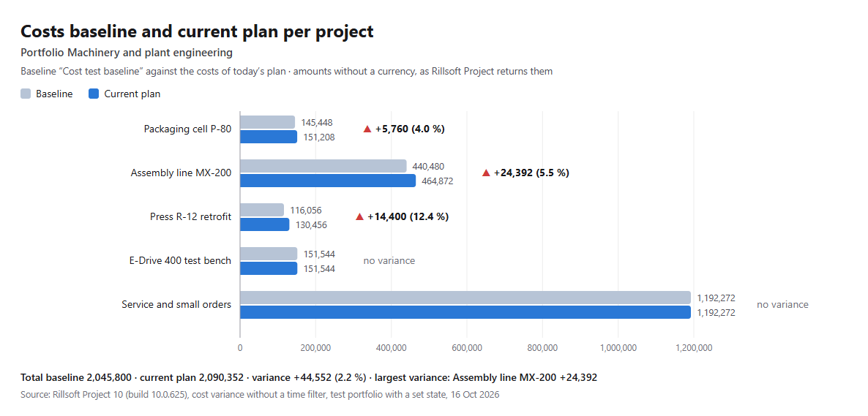Click the x-axis tick label 1,200,000
Image resolution: width=868 pixels, height=416 pixels.
(694, 348)
